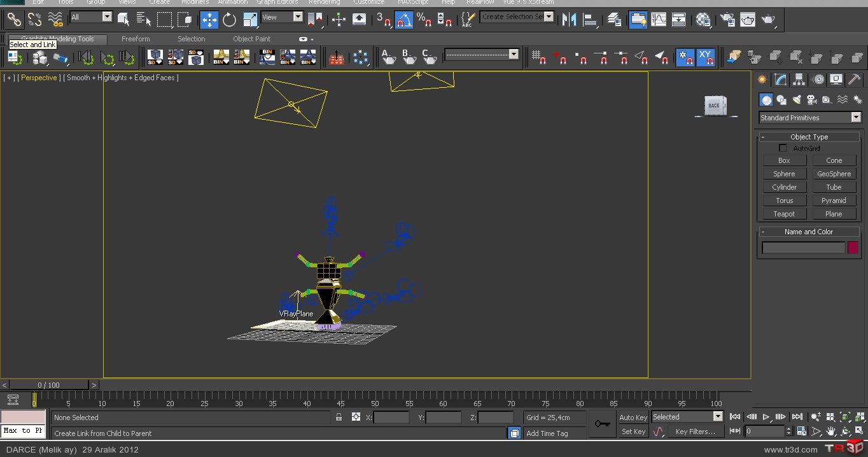Image resolution: width=868 pixels, height=457 pixels.
Task: Open the View reference coordinate dropdown
Action: click(282, 17)
